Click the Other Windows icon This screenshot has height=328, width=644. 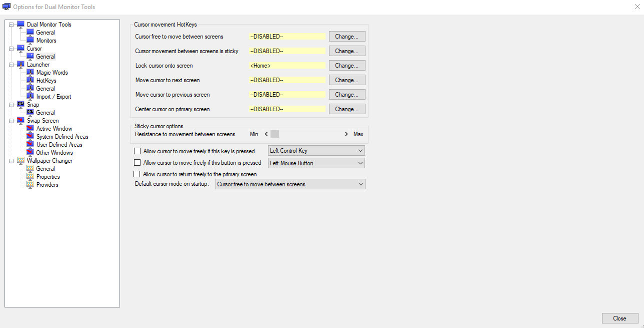click(x=30, y=153)
